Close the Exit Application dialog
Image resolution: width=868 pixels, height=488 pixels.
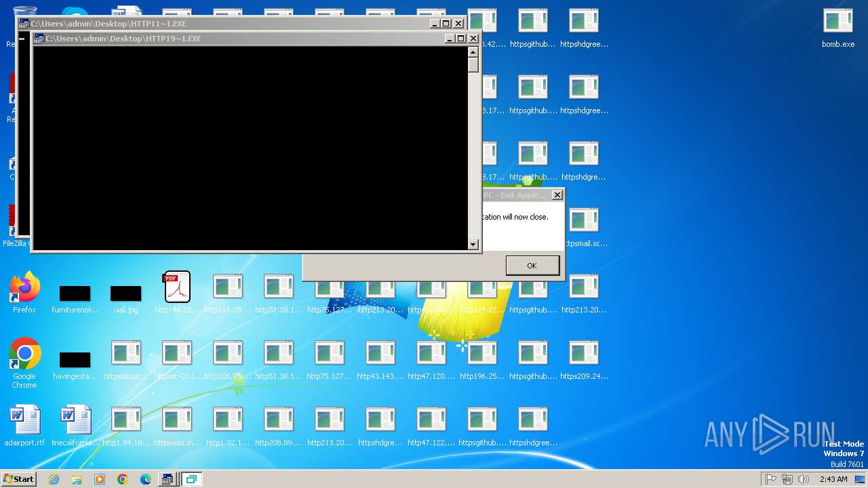click(557, 195)
